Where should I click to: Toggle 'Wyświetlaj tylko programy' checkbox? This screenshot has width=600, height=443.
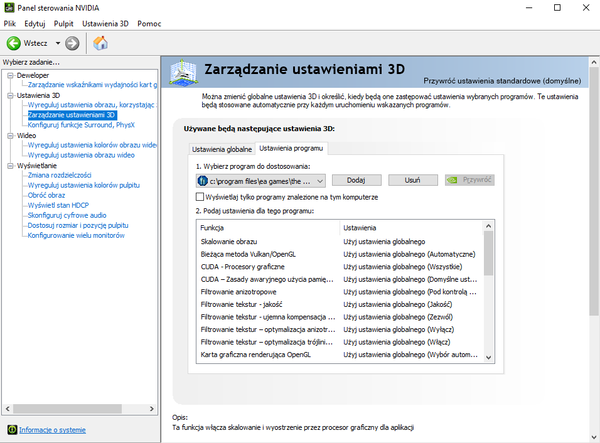click(201, 197)
